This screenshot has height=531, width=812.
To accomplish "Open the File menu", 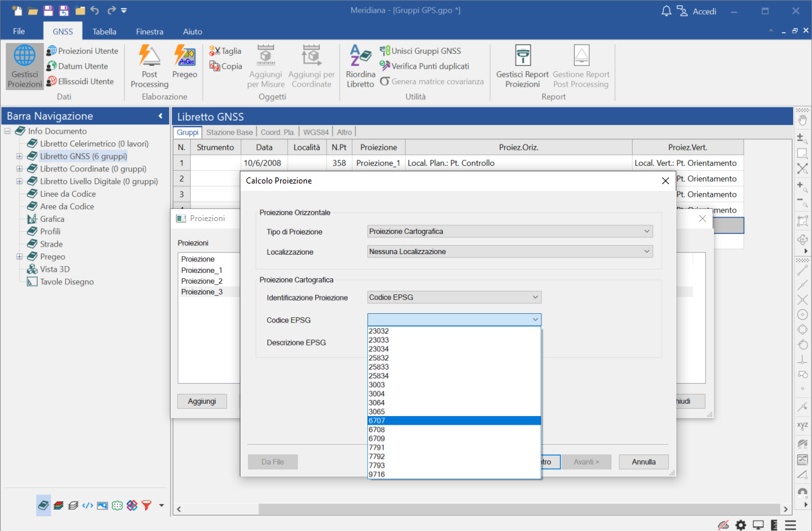I will 19,32.
